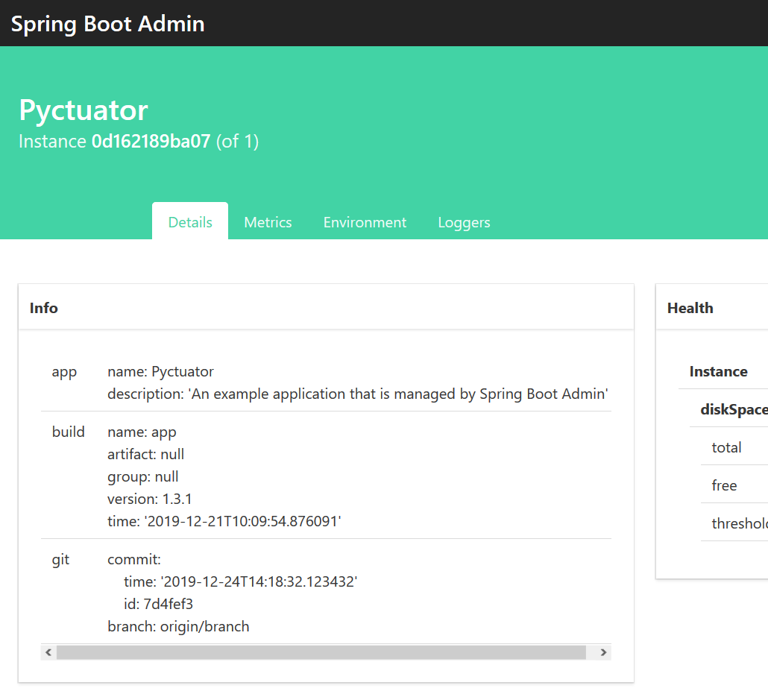Click 'branch: origin/branch' line
Screen dimensions: 768x700
pyautogui.click(x=178, y=626)
